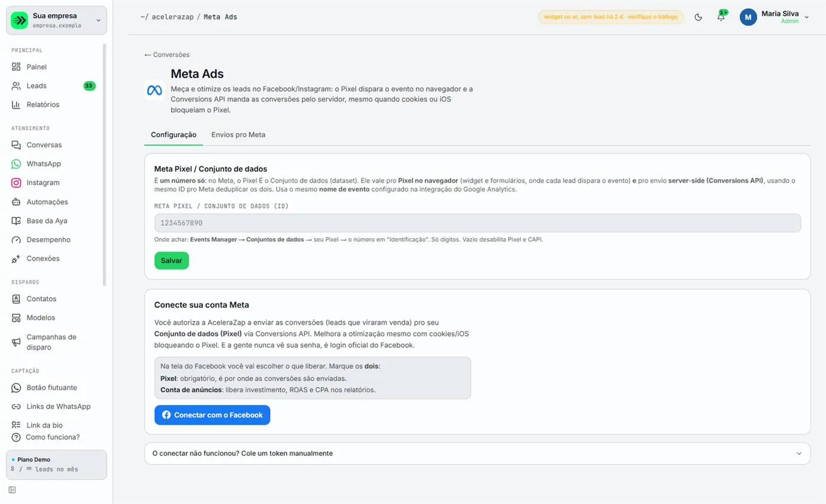Click the Maria Silva avatar
The image size is (826, 504).
(x=748, y=17)
